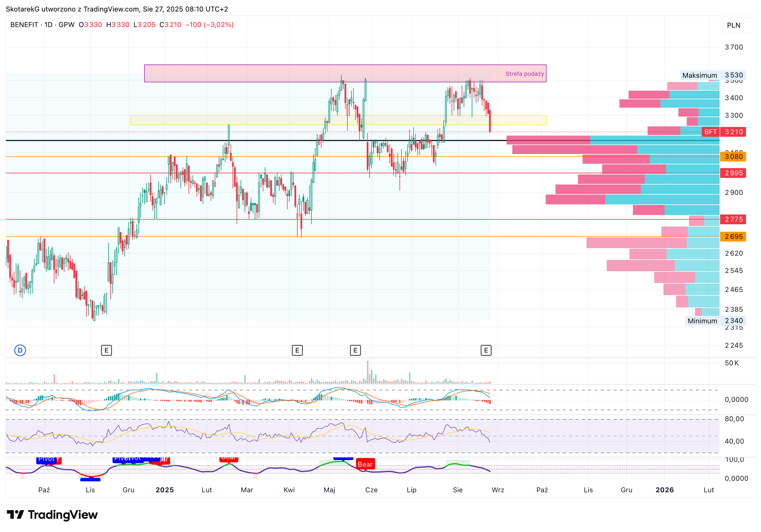This screenshot has height=532, width=761.
Task: Open the E earnings marker above Kwi
Action: tap(297, 350)
